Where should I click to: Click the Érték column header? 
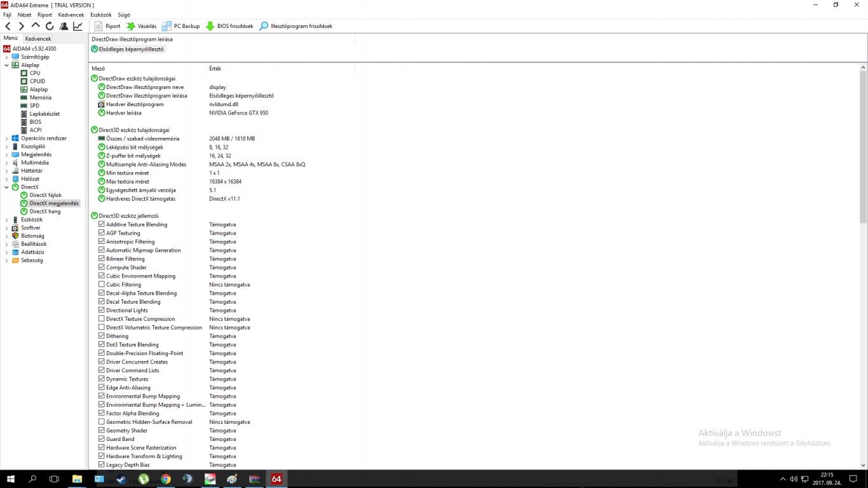pos(215,69)
